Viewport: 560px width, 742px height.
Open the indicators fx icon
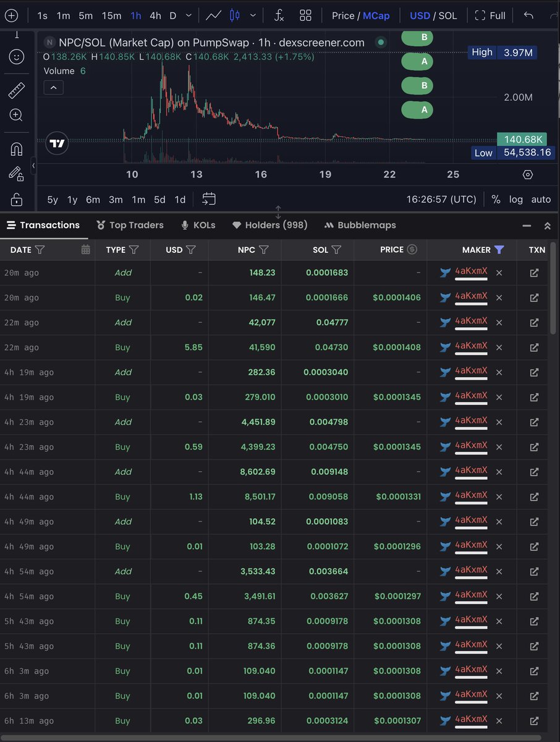click(x=279, y=15)
